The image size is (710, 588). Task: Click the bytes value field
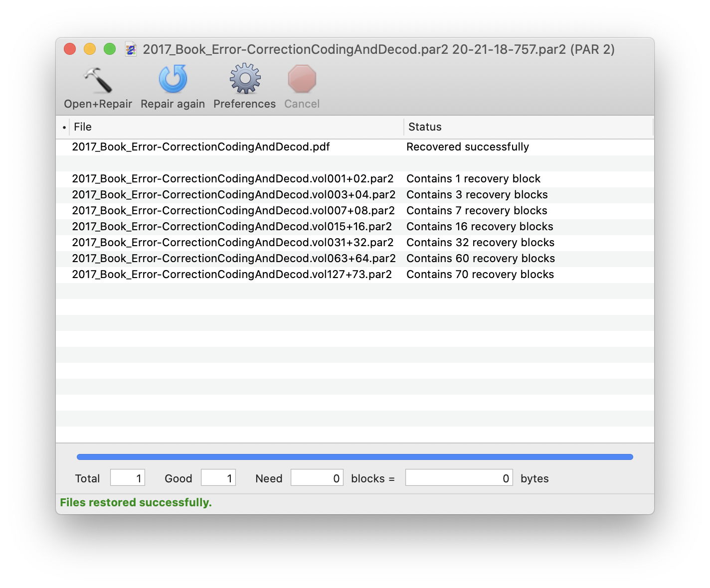pyautogui.click(x=459, y=478)
